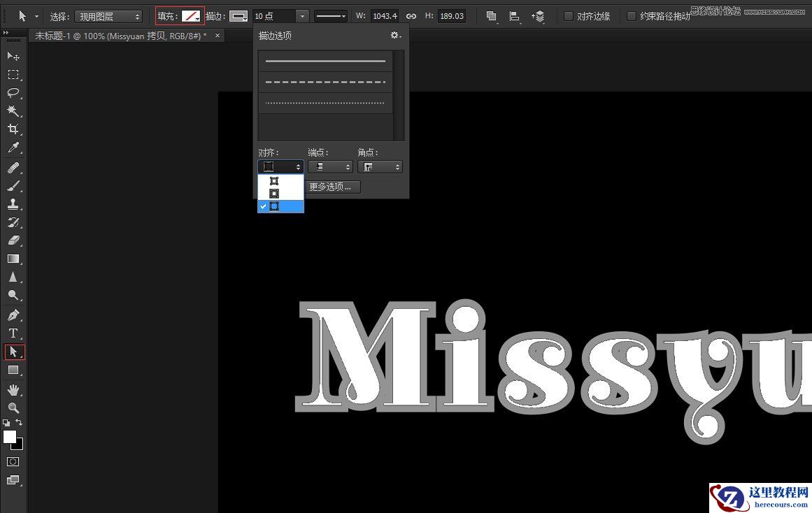Select the Clone Stamp tool
This screenshot has height=513, width=812.
click(13, 205)
